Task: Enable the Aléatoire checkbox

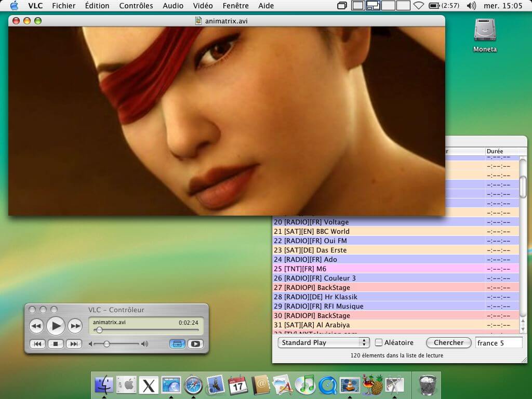Action: click(x=378, y=342)
